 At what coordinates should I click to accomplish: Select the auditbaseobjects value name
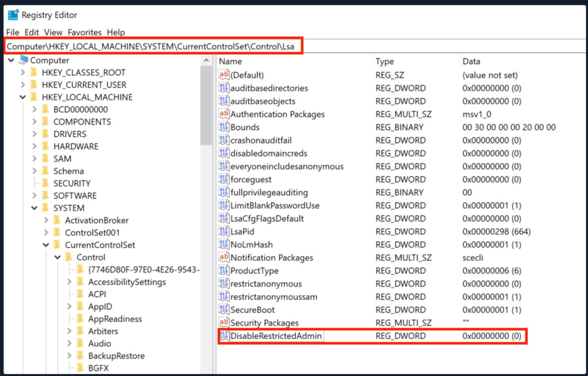tap(263, 101)
